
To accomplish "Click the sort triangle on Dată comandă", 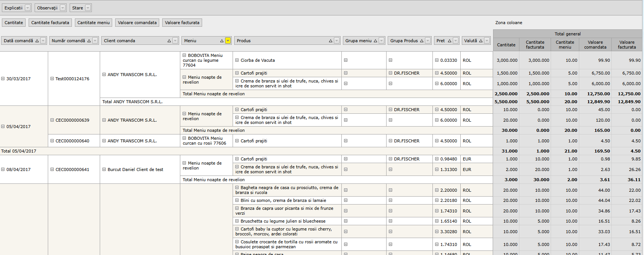I will tap(37, 41).
